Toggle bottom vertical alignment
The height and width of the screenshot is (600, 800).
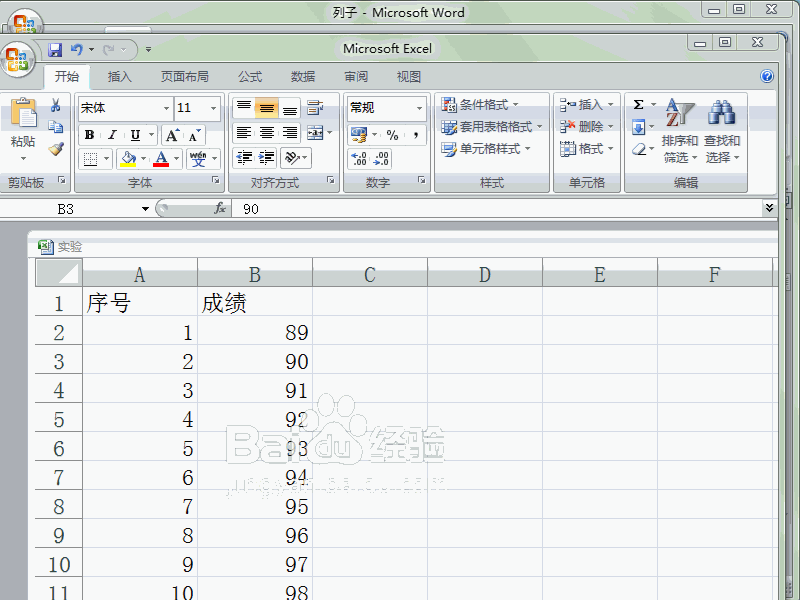coord(290,108)
